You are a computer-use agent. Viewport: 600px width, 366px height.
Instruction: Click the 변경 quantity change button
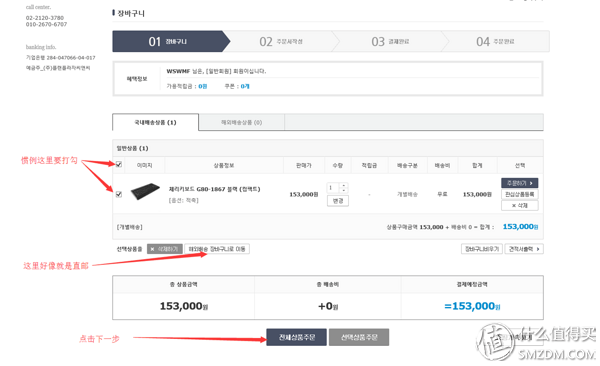[338, 201]
